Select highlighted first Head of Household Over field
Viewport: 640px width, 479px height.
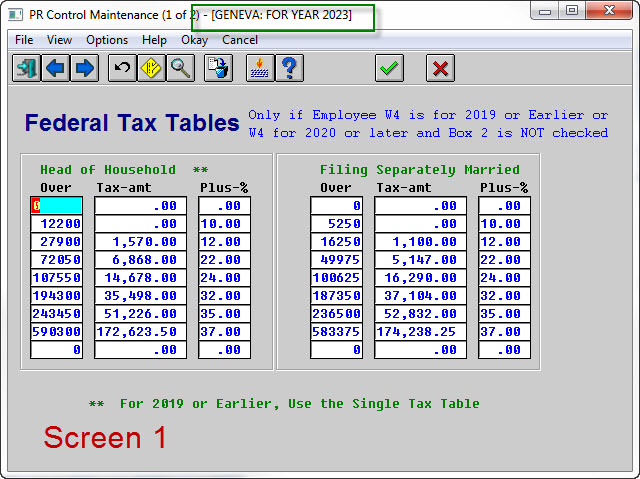56,206
